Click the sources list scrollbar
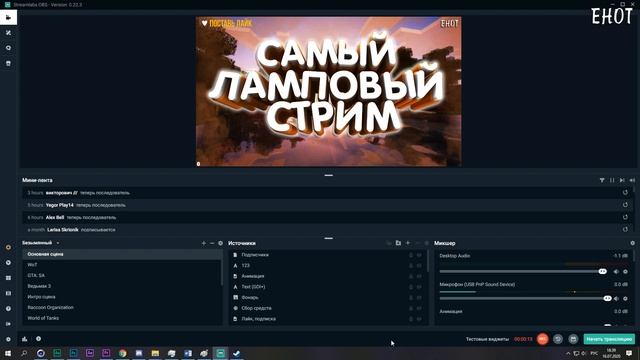640x360 pixels. point(428,261)
